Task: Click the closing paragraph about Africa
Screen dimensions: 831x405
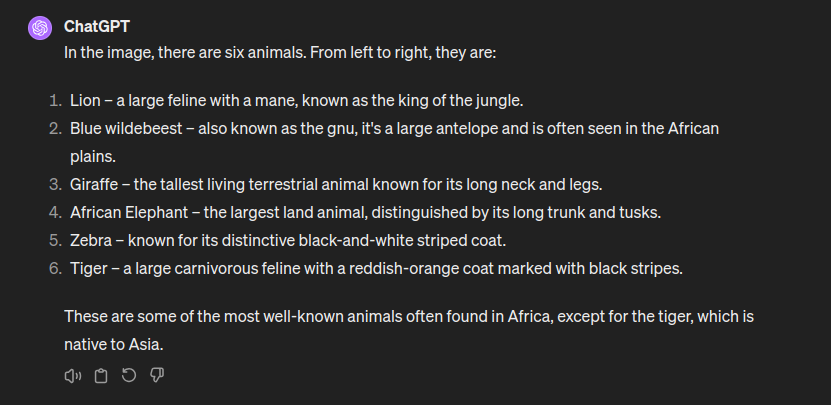Action: pyautogui.click(x=409, y=330)
